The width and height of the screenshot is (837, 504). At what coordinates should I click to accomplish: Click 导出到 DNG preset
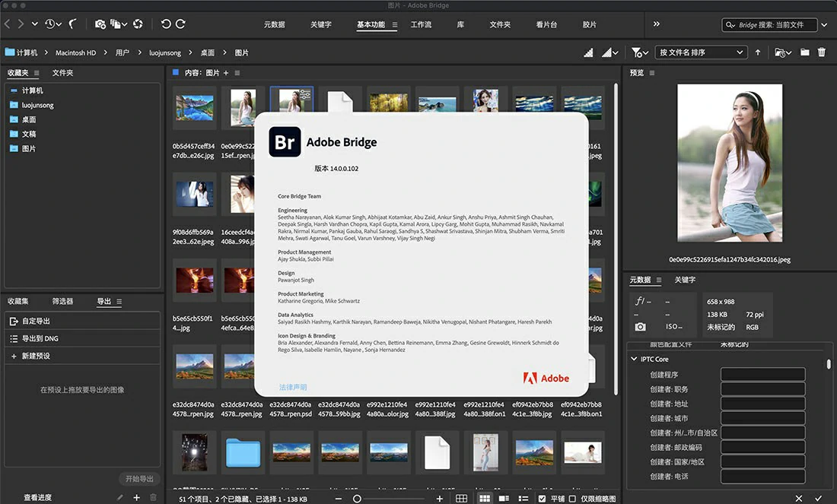(x=83, y=339)
